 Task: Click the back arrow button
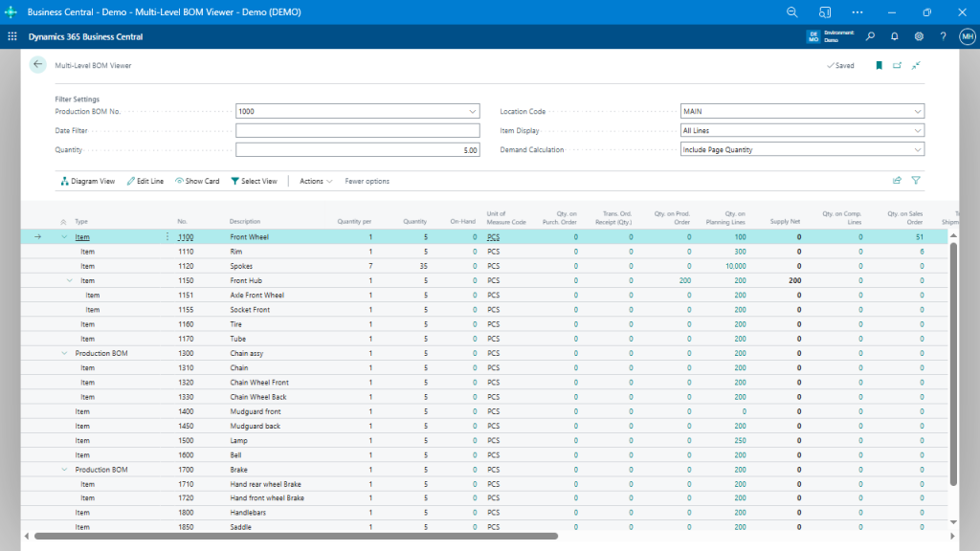(37, 65)
